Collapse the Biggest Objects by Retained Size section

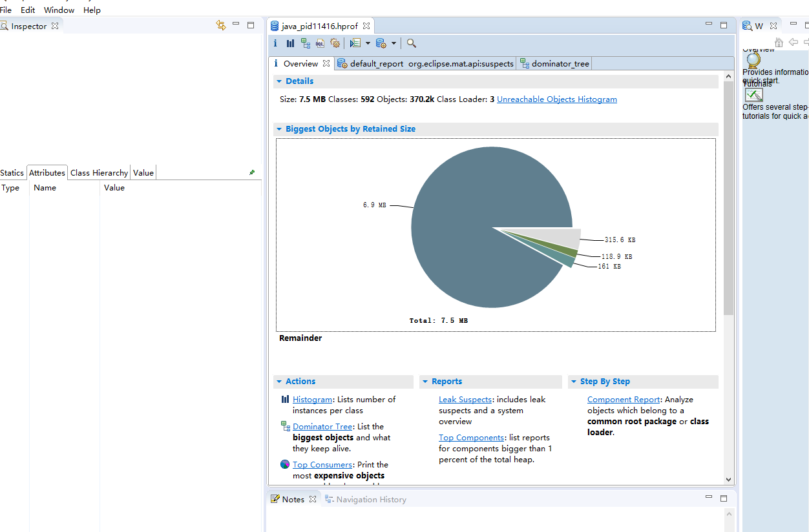[x=279, y=129]
